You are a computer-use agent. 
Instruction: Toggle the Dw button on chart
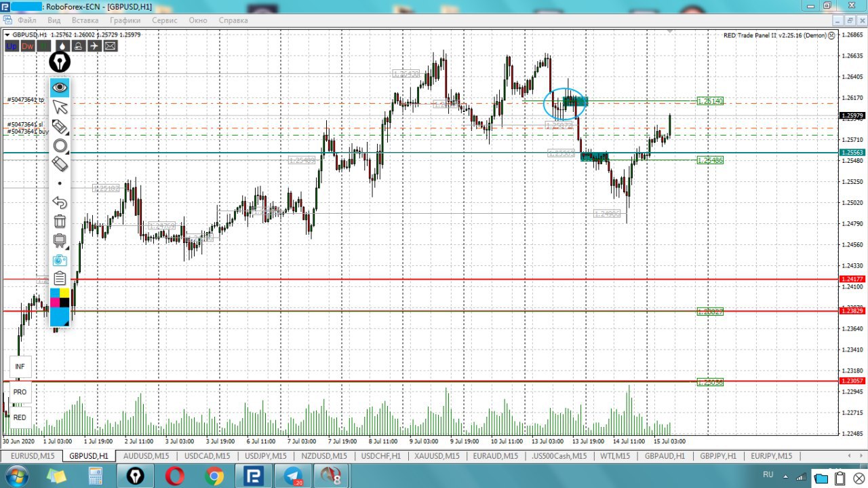click(x=27, y=46)
